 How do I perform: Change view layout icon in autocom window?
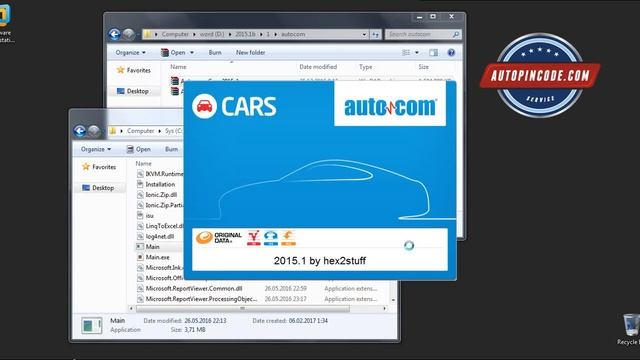point(406,53)
